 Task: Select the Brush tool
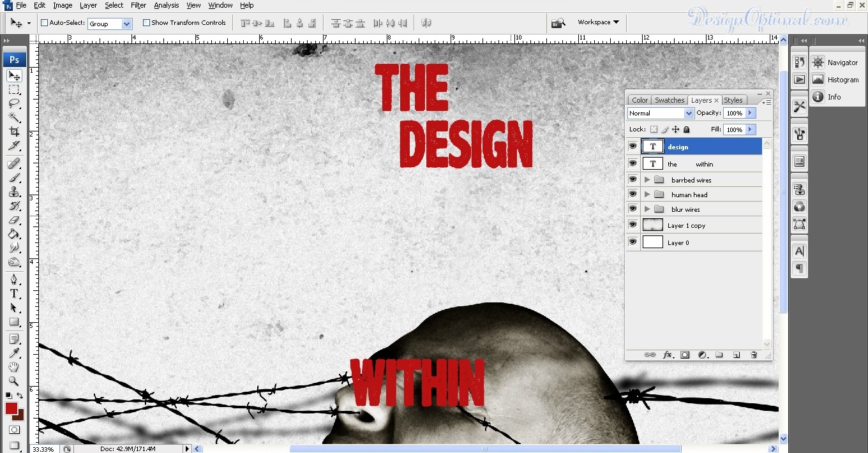(x=14, y=177)
